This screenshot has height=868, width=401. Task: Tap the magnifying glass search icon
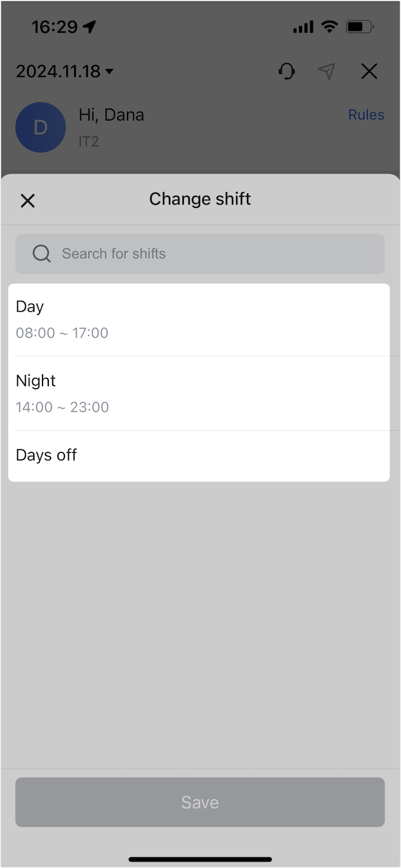tap(41, 253)
